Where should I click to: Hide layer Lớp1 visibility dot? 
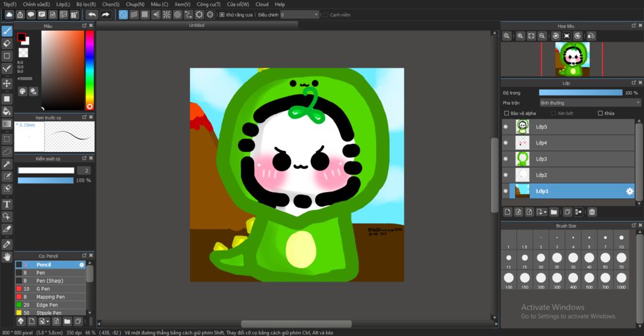[x=506, y=191]
